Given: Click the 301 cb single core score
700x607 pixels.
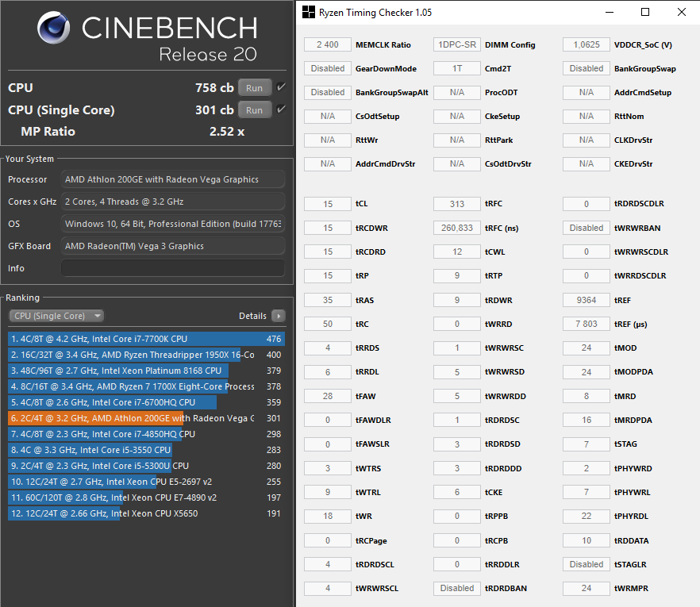Looking at the screenshot, I should (214, 110).
